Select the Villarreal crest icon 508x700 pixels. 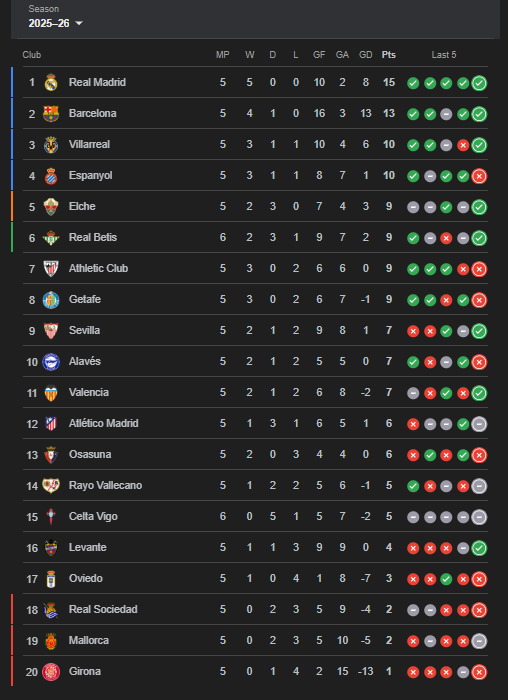[51, 145]
